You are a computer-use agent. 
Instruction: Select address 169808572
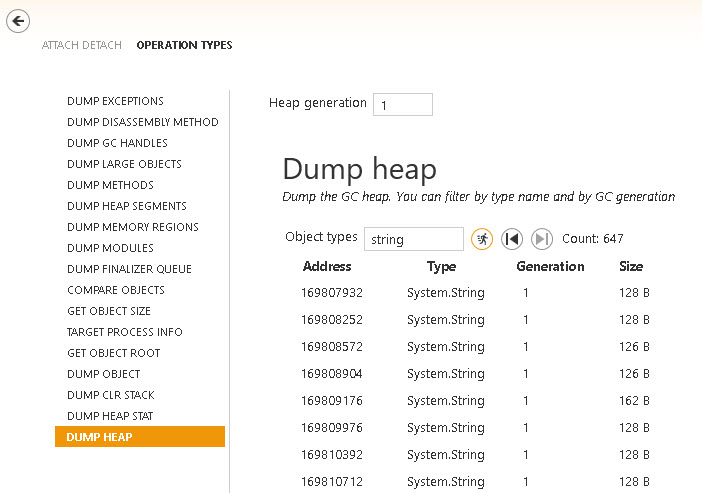[x=332, y=347]
